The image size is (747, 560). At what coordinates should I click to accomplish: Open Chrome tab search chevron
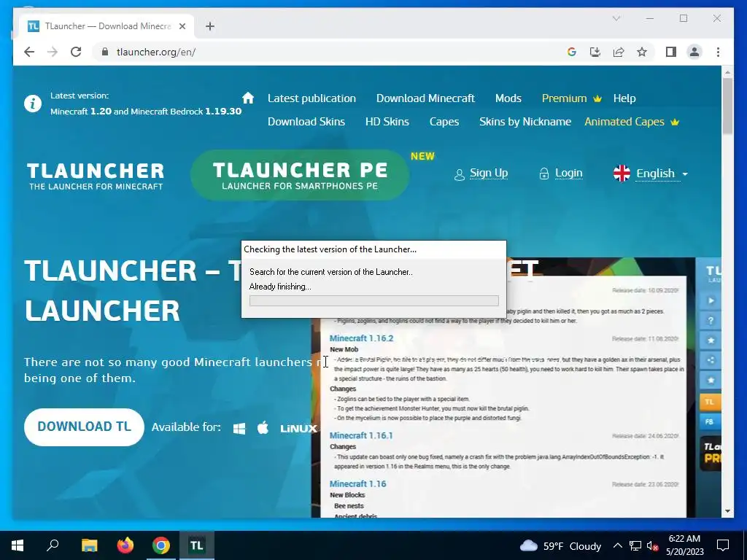616,18
